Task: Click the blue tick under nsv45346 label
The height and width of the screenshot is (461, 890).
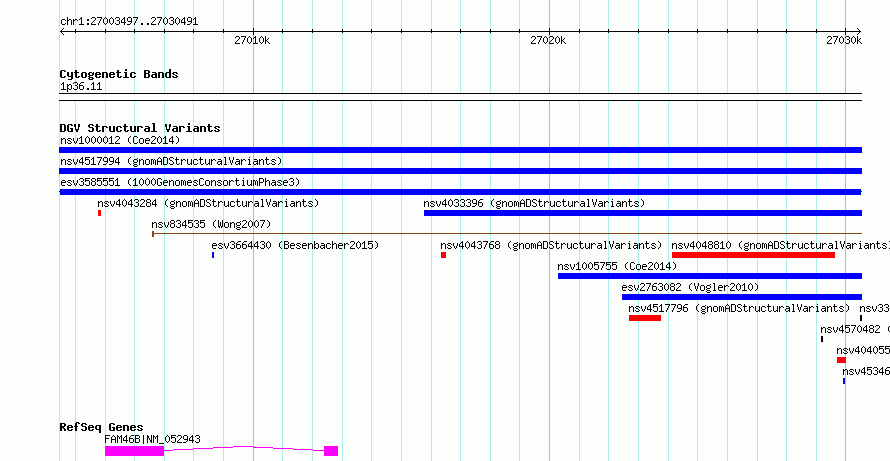Action: click(x=844, y=381)
